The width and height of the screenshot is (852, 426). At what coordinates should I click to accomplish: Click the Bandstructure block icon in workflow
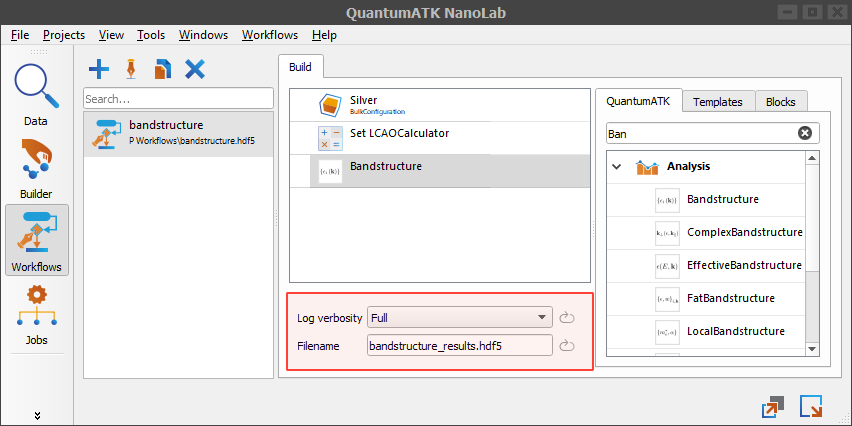330,171
